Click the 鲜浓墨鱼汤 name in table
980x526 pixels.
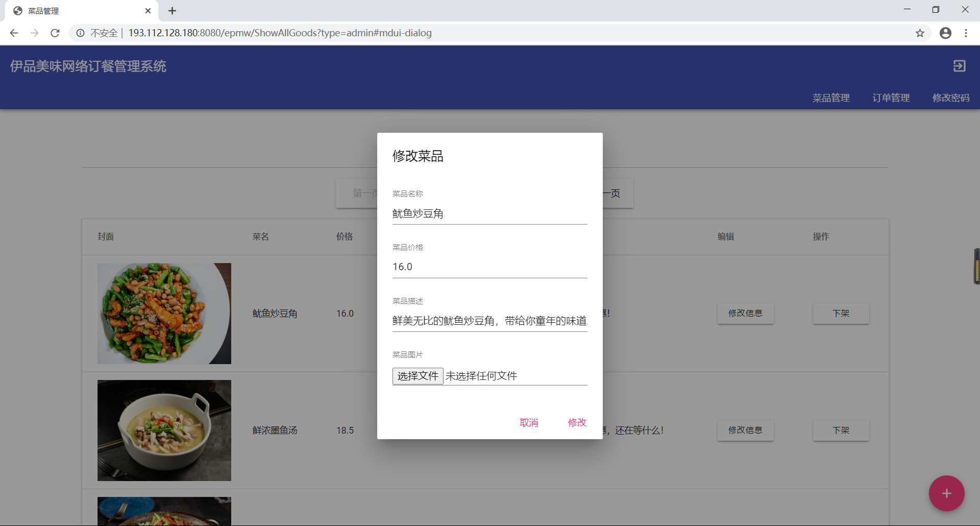click(275, 431)
